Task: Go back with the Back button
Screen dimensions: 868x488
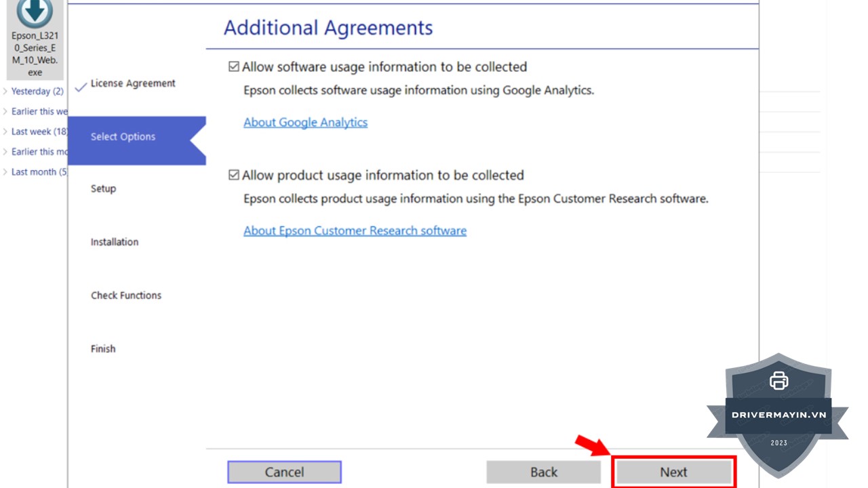Action: [543, 472]
